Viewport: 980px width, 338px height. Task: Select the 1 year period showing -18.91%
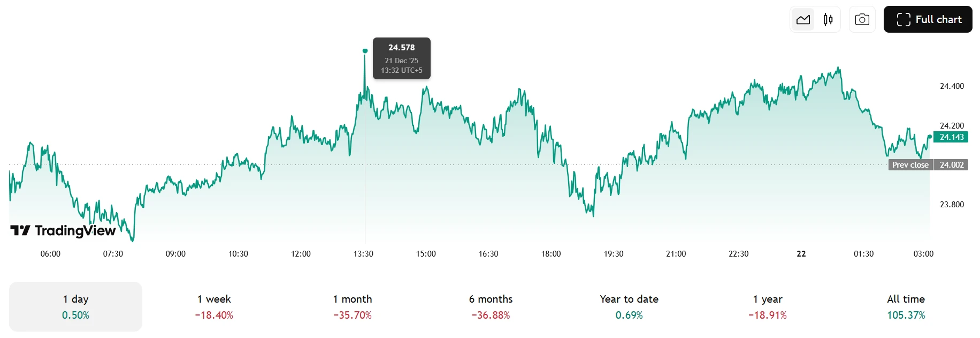[768, 306]
